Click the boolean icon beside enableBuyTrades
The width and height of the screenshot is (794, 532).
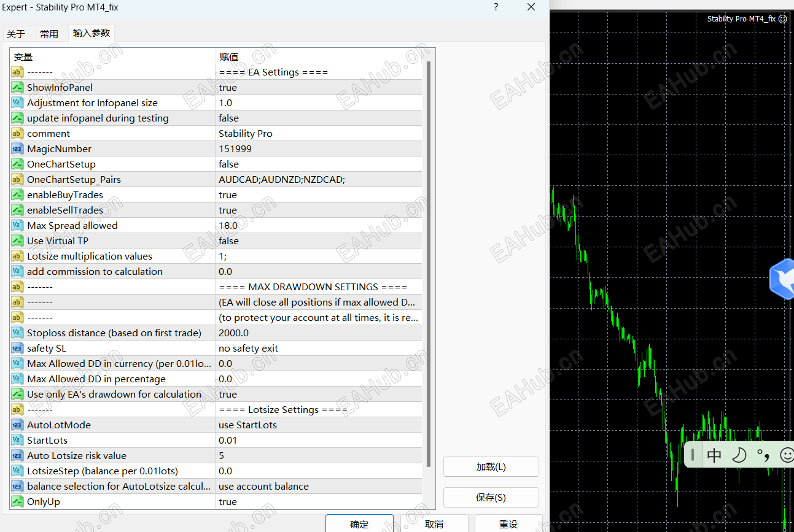click(17, 195)
